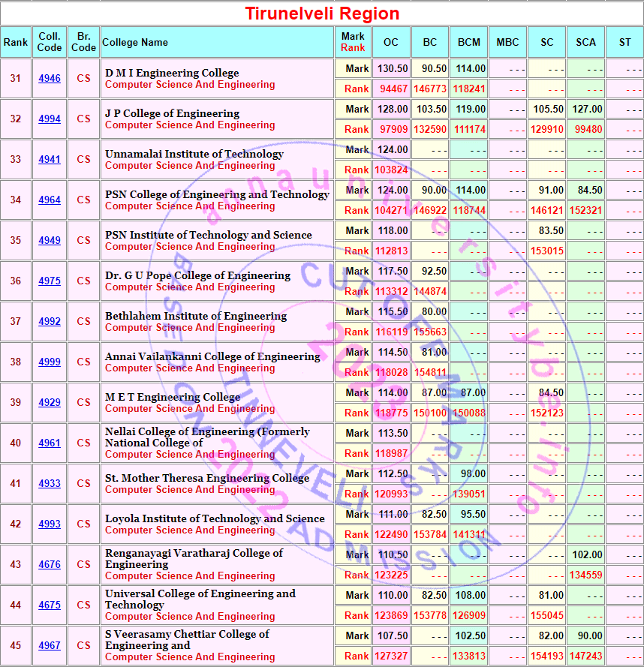
Task: Open code 4675 for Universal College
Action: click(50, 605)
